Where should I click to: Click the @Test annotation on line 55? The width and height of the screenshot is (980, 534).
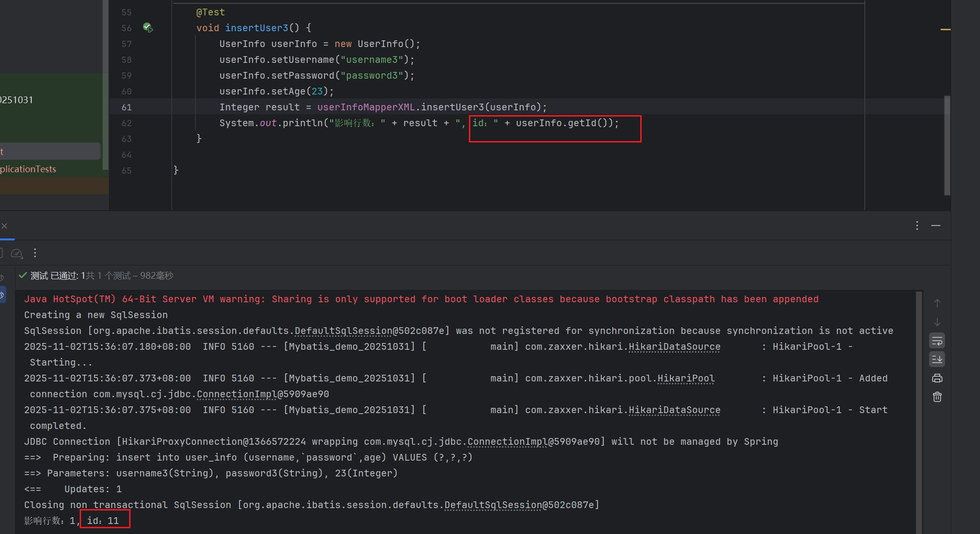[x=210, y=12]
